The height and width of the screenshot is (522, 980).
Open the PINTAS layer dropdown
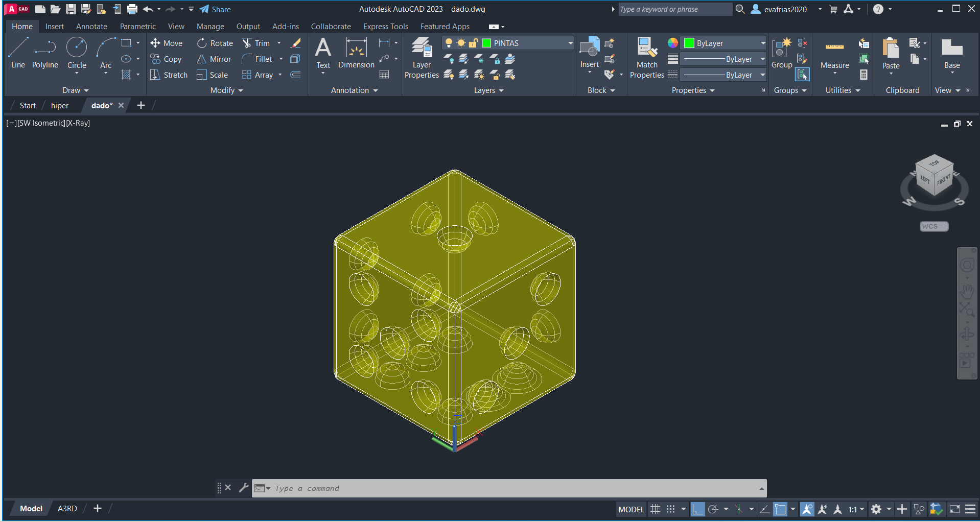click(x=570, y=43)
